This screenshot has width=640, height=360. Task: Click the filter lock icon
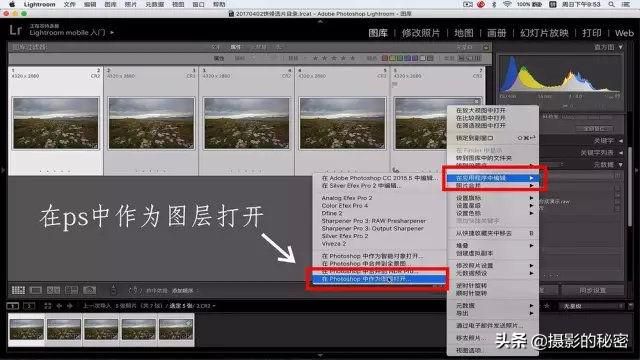(x=486, y=47)
